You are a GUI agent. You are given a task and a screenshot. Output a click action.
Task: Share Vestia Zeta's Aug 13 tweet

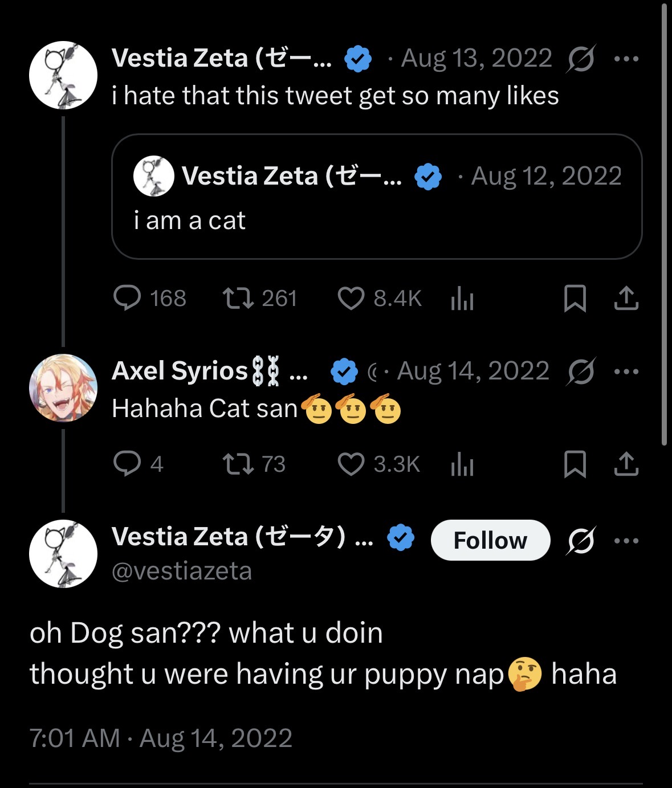coord(626,298)
